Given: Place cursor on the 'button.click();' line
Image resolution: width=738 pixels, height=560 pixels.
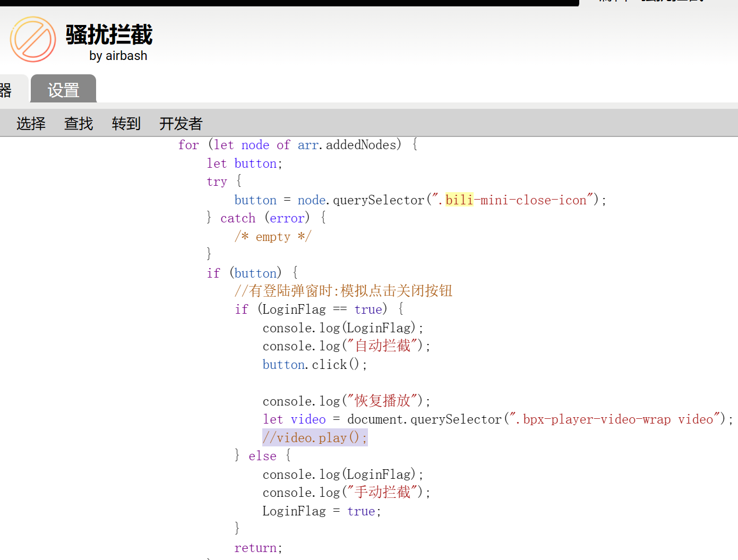Looking at the screenshot, I should point(314,365).
